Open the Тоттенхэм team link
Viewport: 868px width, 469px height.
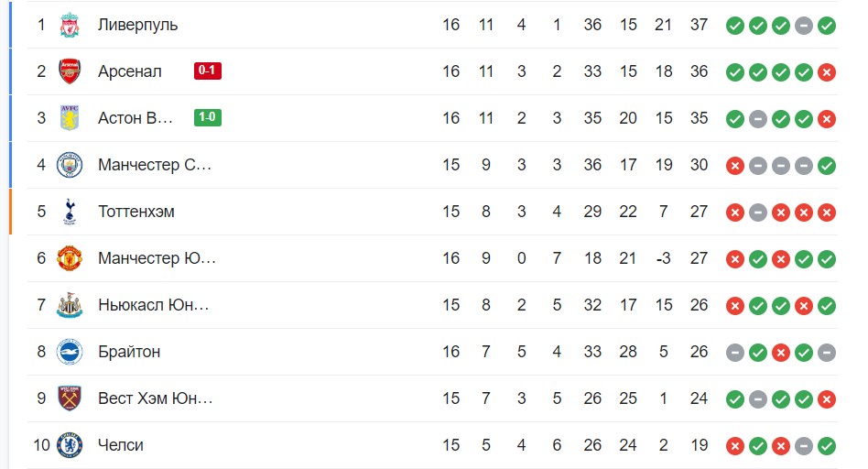[x=136, y=212]
